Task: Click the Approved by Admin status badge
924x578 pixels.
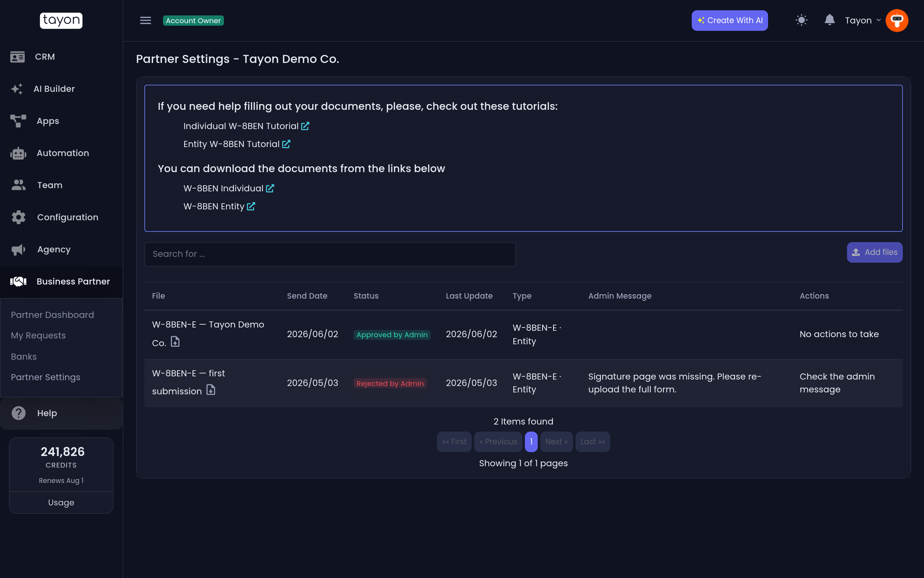Action: click(x=392, y=335)
